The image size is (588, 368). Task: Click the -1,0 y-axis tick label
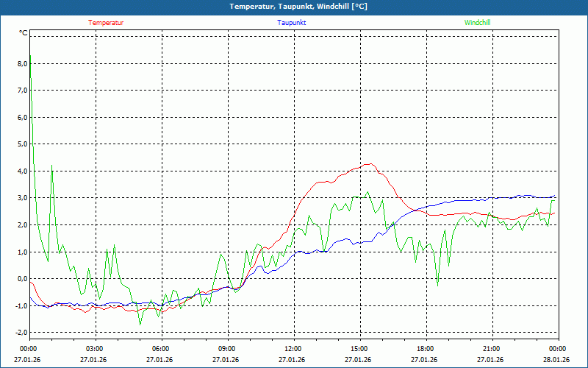pos(20,306)
